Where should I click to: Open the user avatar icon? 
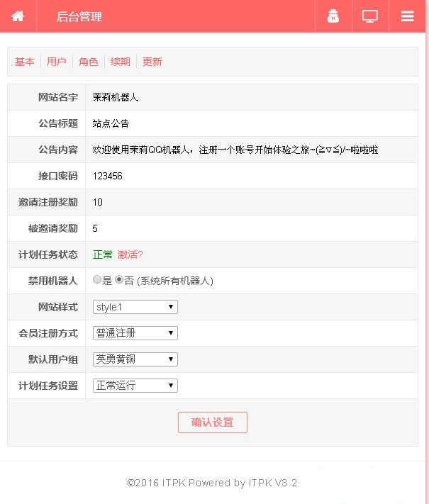click(333, 16)
